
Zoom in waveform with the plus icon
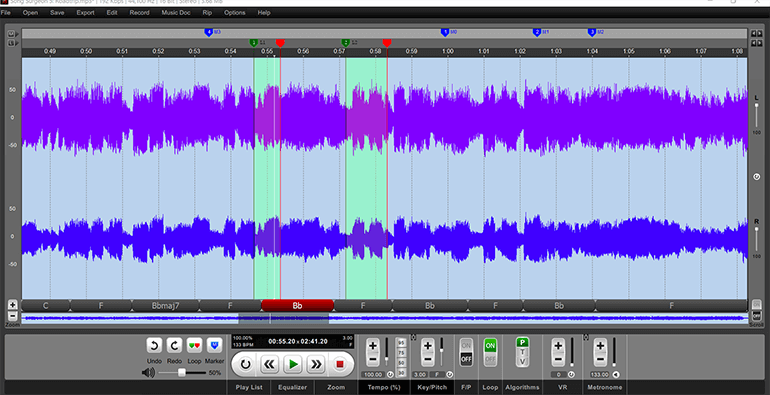coord(13,305)
